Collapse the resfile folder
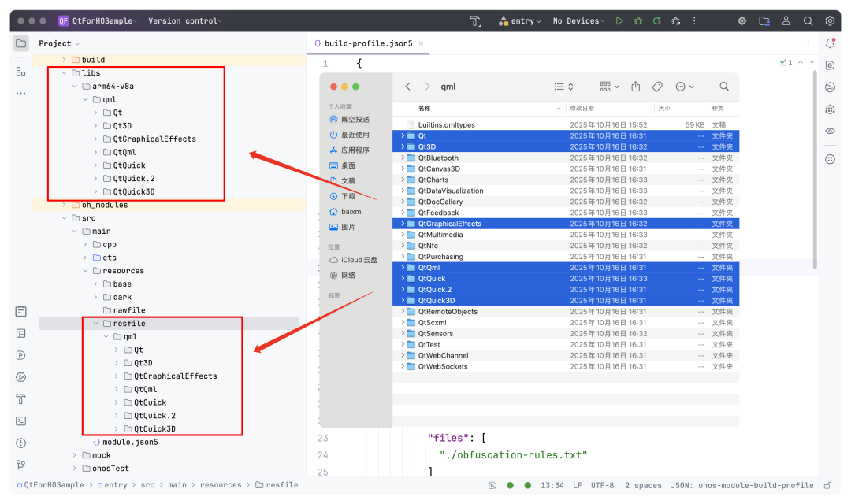Image resolution: width=851 pixels, height=504 pixels. point(95,324)
